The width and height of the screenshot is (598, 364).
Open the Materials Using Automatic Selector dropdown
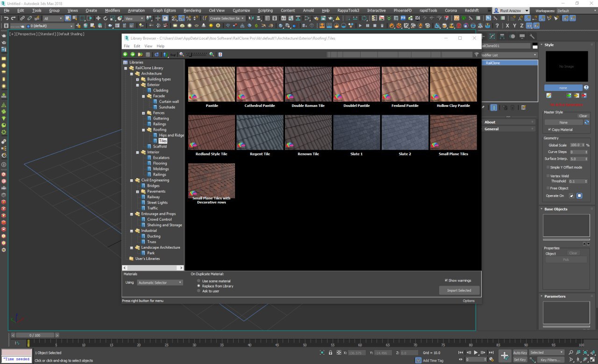coord(160,282)
